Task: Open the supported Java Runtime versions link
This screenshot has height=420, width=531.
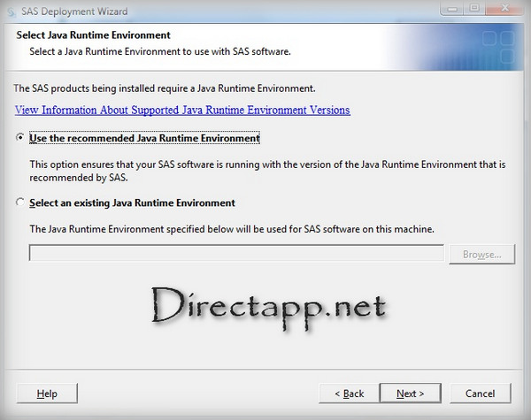Action: (182, 110)
